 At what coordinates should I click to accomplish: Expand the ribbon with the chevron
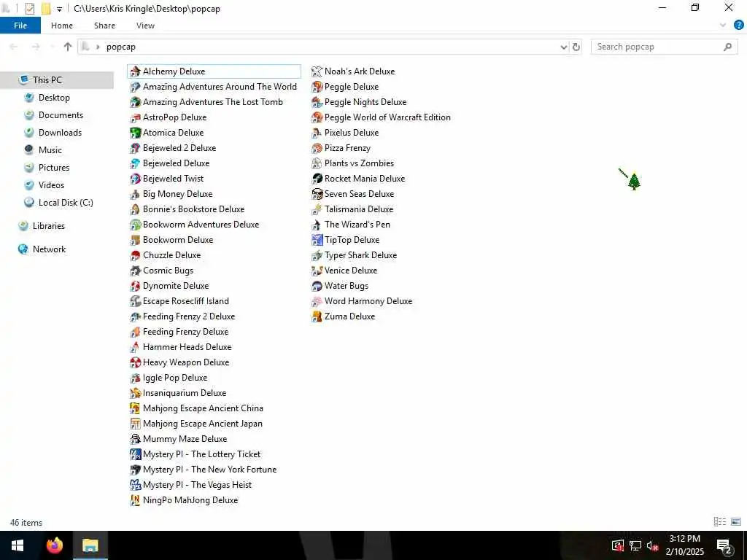click(x=723, y=26)
